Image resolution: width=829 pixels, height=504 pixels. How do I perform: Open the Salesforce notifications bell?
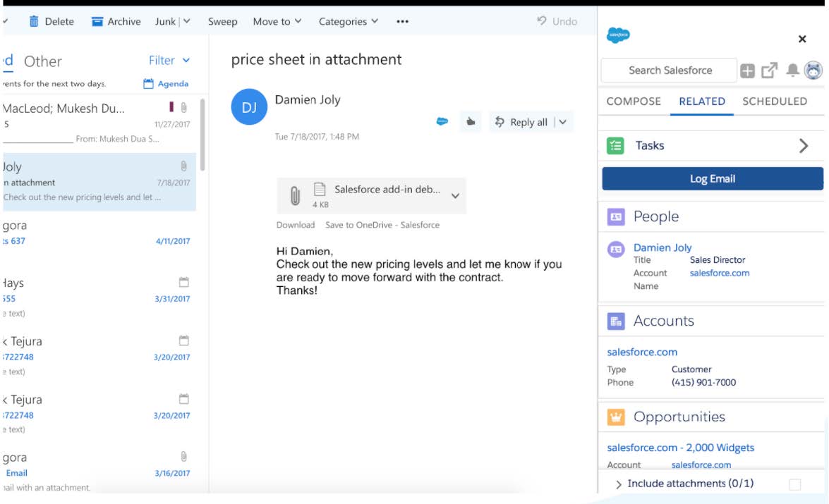792,70
